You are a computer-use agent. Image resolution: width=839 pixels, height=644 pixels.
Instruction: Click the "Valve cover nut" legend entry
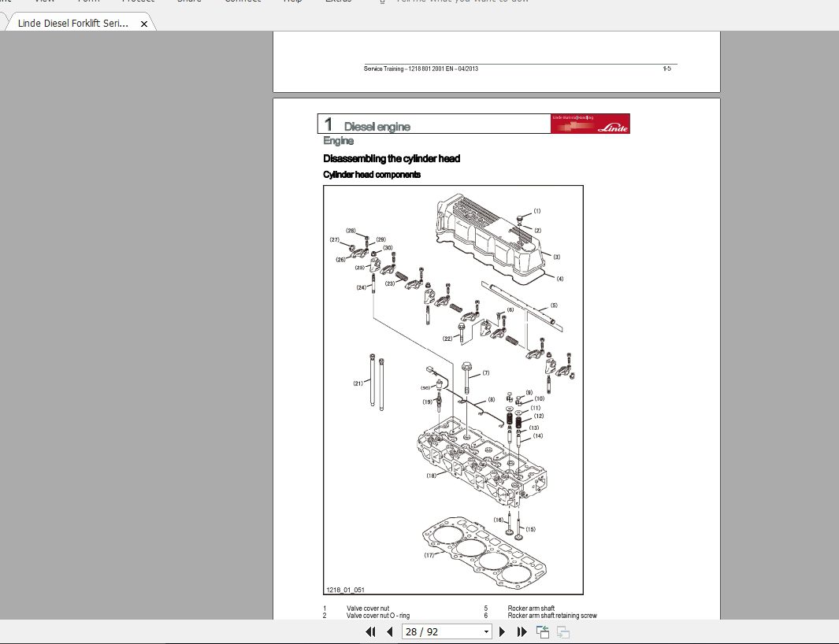[368, 608]
